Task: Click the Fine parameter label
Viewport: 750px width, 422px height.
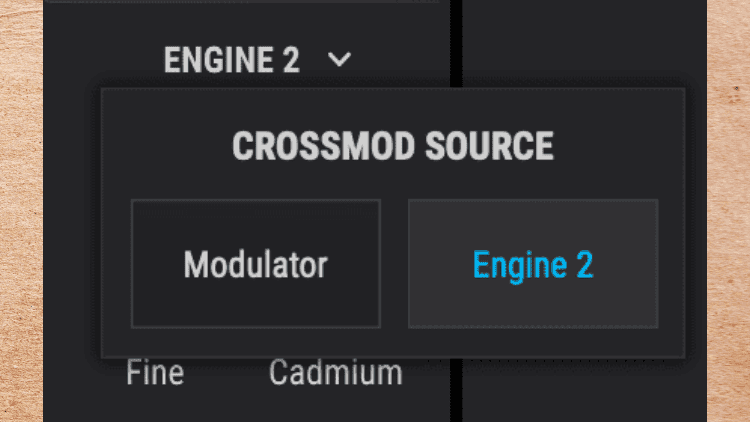Action: point(155,372)
